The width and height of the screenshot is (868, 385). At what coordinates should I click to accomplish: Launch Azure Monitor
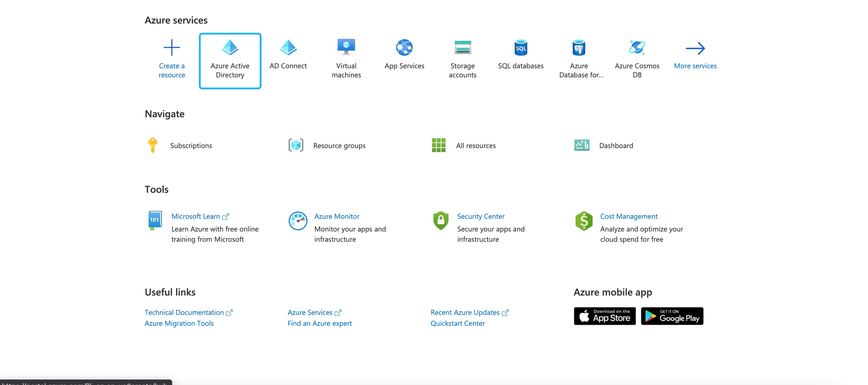click(337, 216)
